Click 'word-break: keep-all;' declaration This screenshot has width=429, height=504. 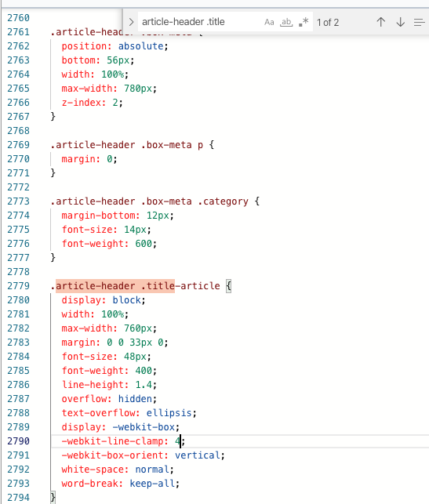tap(121, 484)
